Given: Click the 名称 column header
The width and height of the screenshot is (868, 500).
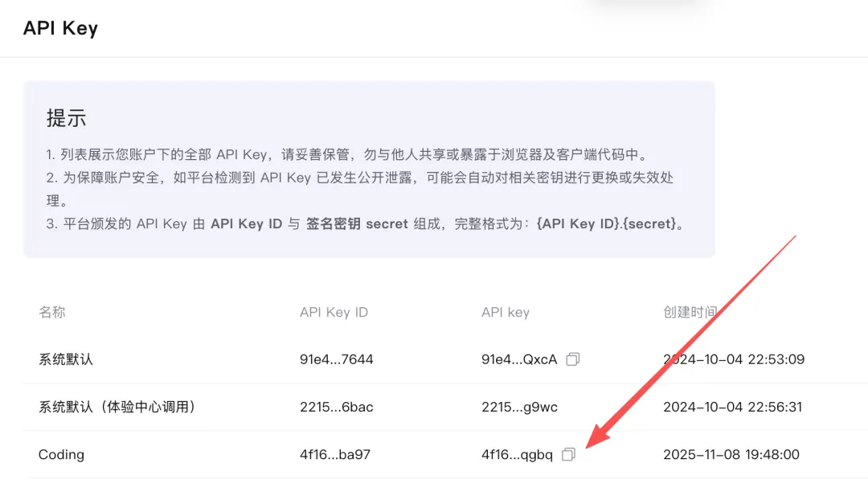Looking at the screenshot, I should (x=51, y=312).
